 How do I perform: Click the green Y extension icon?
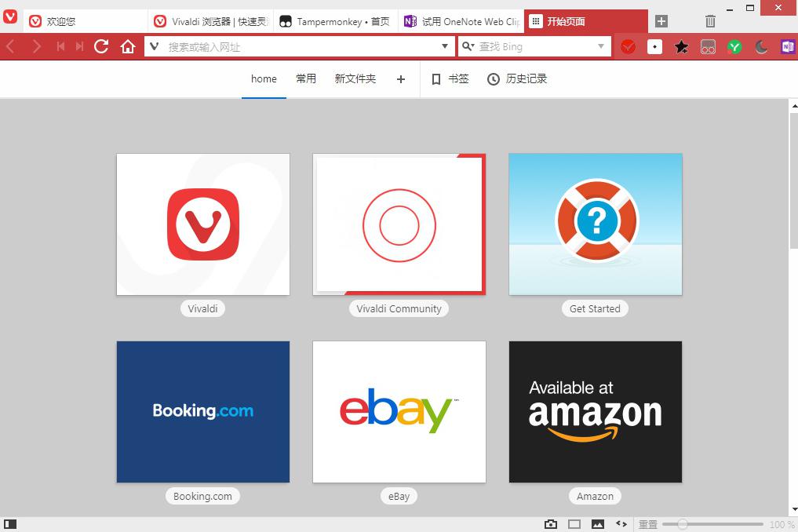(734, 47)
